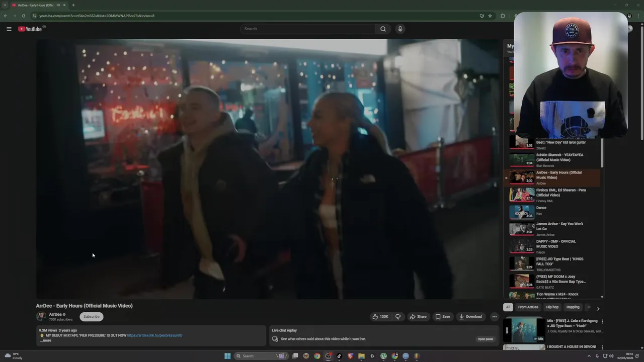Open the ArrDee channel name link
This screenshot has height=362, width=644.
pos(55,314)
